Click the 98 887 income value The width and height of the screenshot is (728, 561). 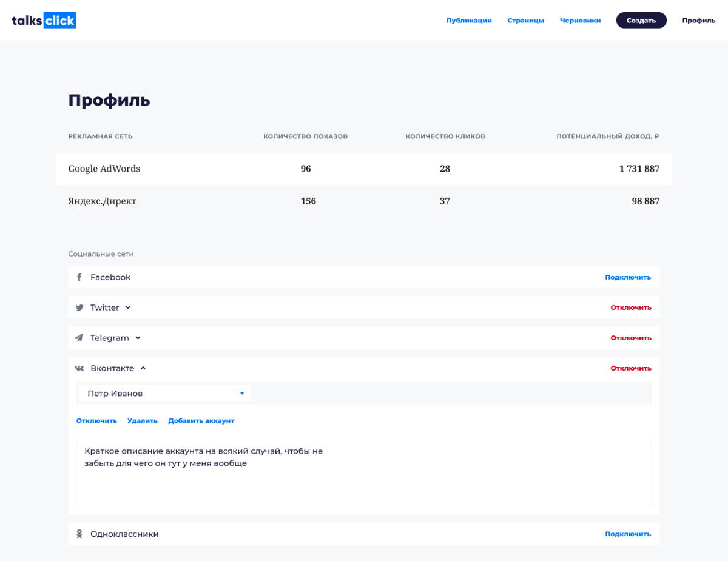(645, 201)
